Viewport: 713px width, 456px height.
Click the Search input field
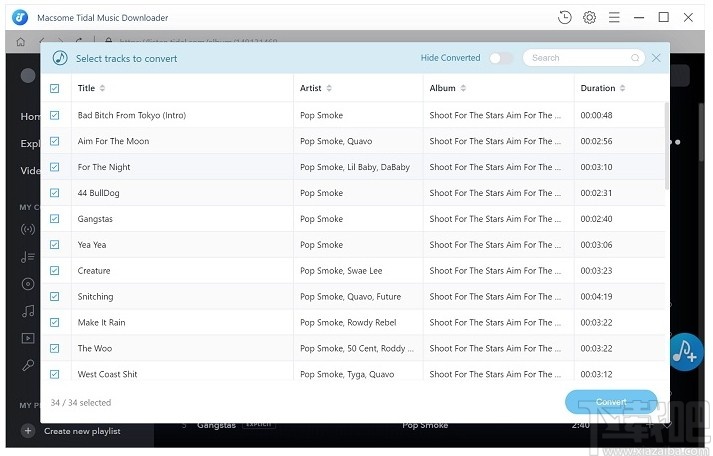584,58
